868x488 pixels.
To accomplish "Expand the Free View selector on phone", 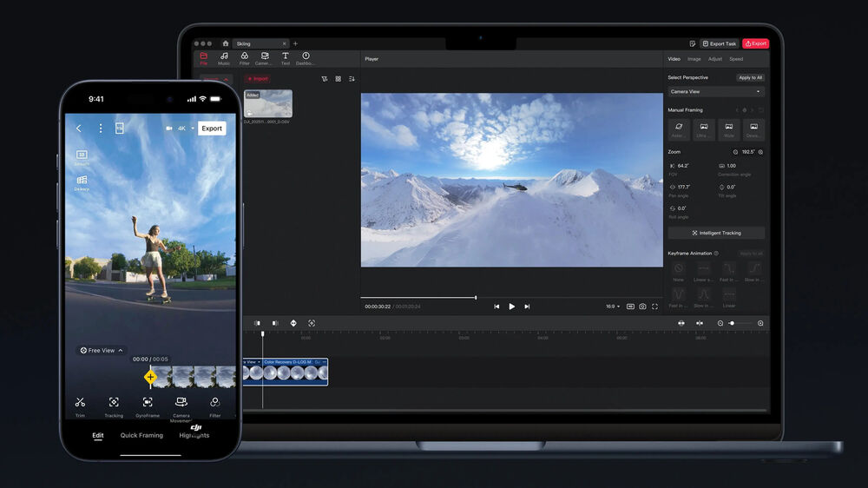I will [x=102, y=351].
